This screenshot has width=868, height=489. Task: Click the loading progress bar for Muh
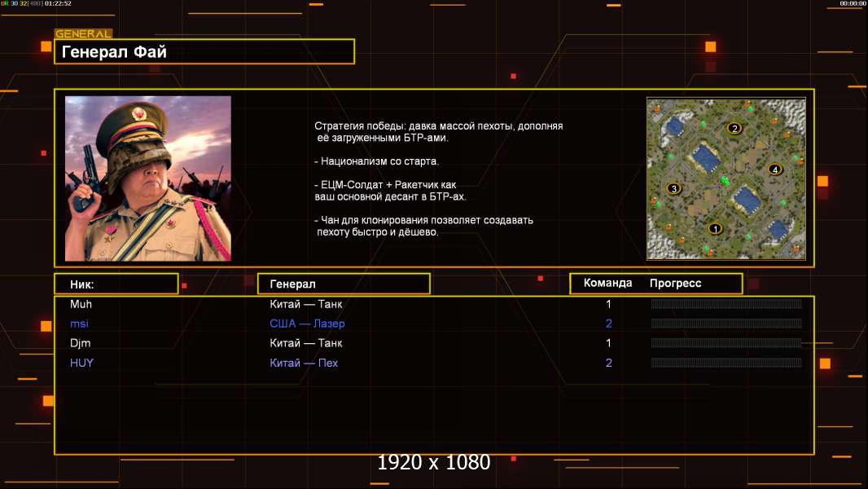726,304
